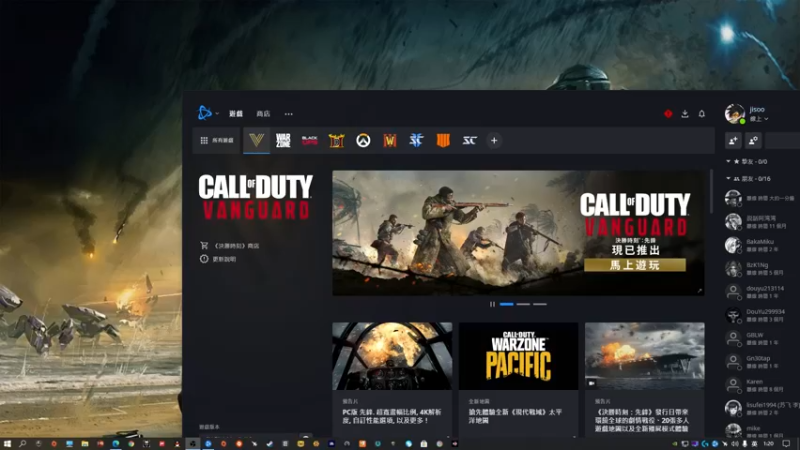Open the Windows Start menu
Screen dimensions: 800x450
click(x=7, y=444)
